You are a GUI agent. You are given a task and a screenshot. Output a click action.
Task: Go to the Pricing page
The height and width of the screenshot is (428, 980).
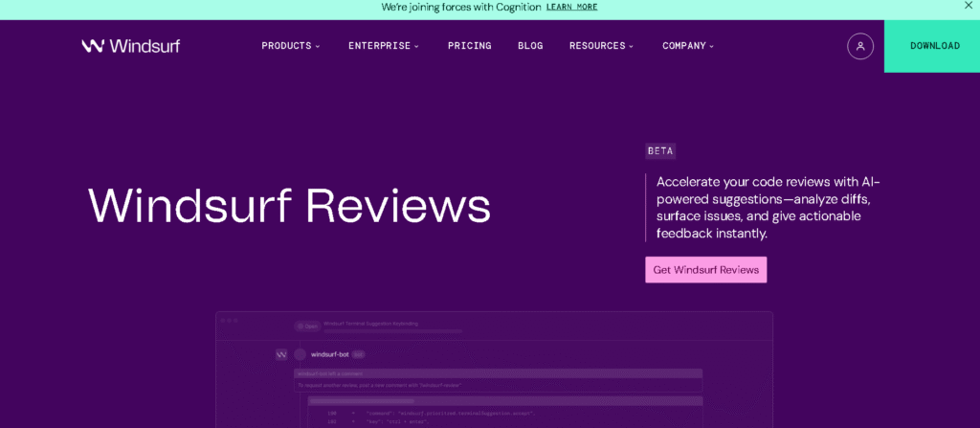469,46
